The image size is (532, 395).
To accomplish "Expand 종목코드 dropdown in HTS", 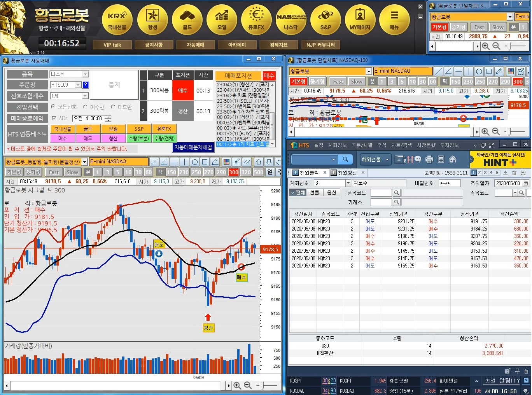I will coord(515,192).
